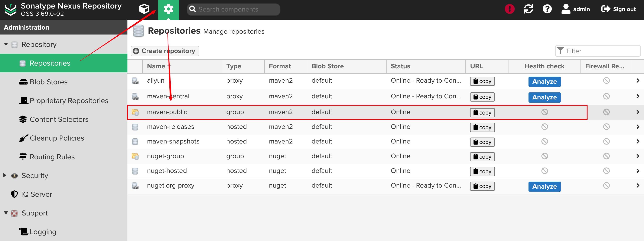Open the Browse cube icon in header
The image size is (644, 241).
(144, 9)
